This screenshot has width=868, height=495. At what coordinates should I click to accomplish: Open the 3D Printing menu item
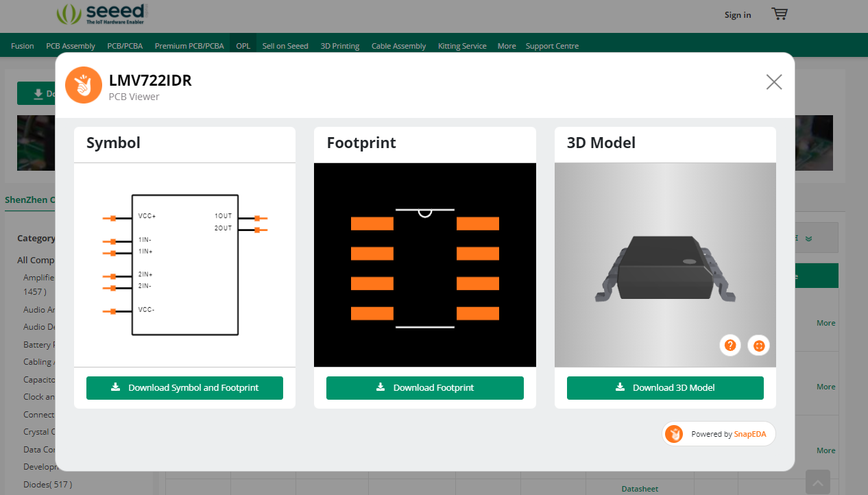tap(340, 46)
